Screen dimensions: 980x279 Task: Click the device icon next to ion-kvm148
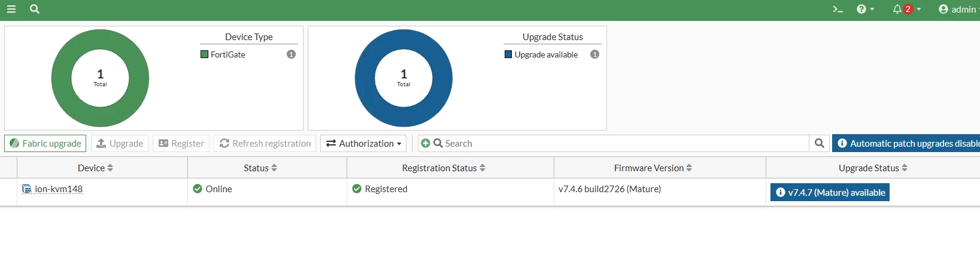[26, 189]
